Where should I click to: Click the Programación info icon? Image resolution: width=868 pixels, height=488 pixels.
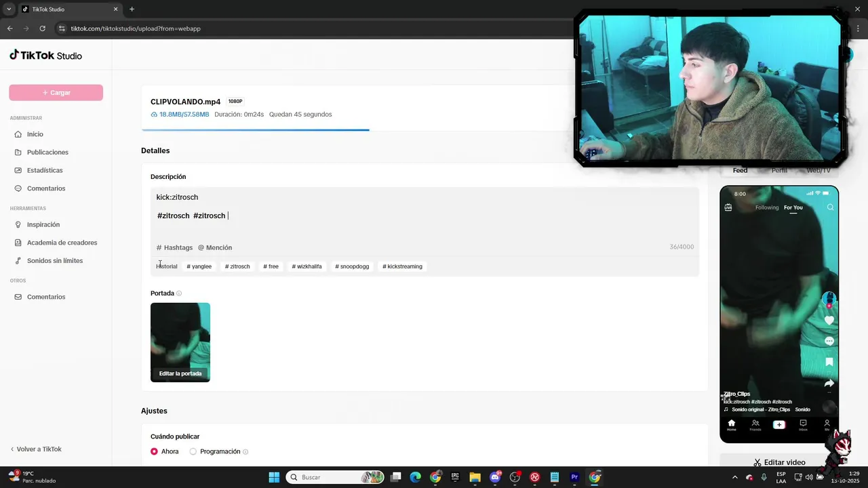[x=245, y=452]
